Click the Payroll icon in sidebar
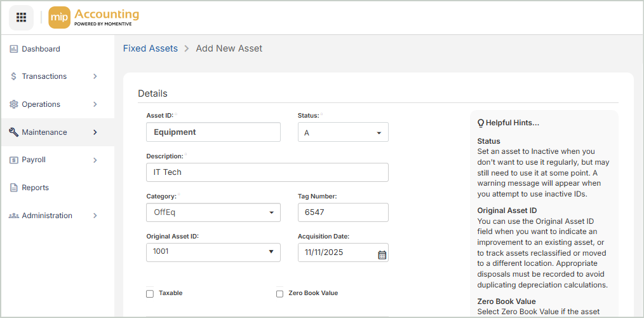The image size is (644, 318). click(x=13, y=160)
